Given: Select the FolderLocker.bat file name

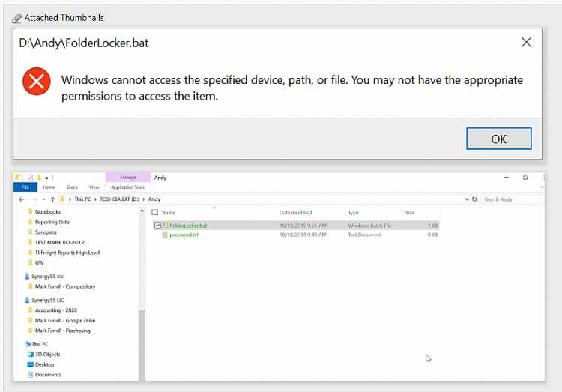Looking at the screenshot, I should pos(188,226).
